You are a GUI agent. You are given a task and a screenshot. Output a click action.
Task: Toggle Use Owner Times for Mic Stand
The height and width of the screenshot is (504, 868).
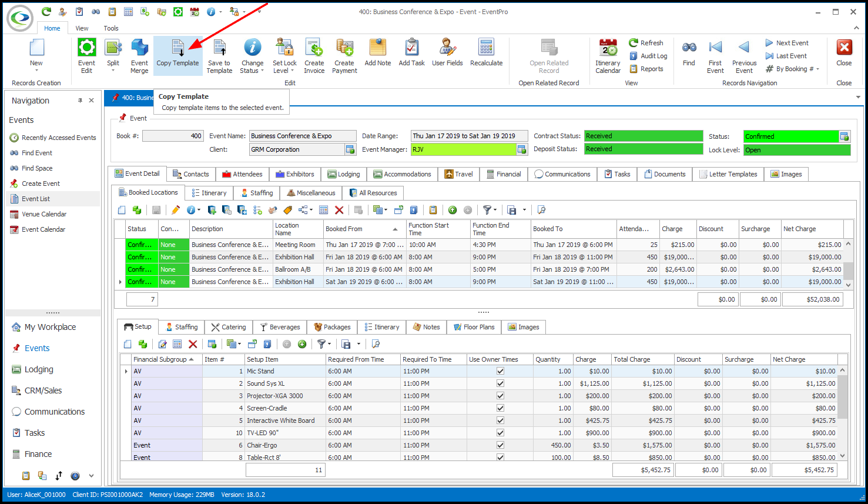coord(500,371)
